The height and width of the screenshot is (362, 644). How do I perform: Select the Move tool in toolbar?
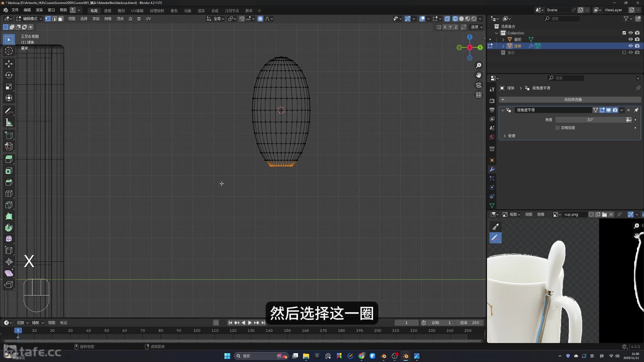point(9,64)
